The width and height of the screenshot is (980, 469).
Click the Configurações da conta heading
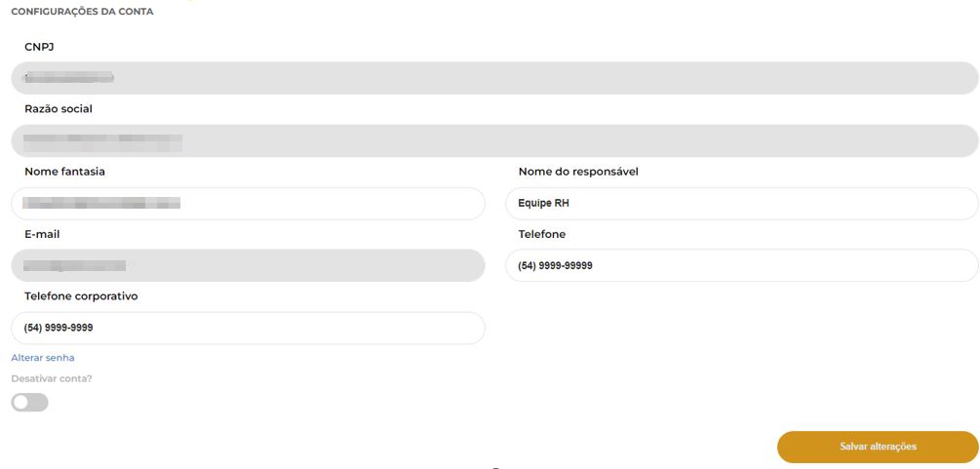[x=82, y=12]
